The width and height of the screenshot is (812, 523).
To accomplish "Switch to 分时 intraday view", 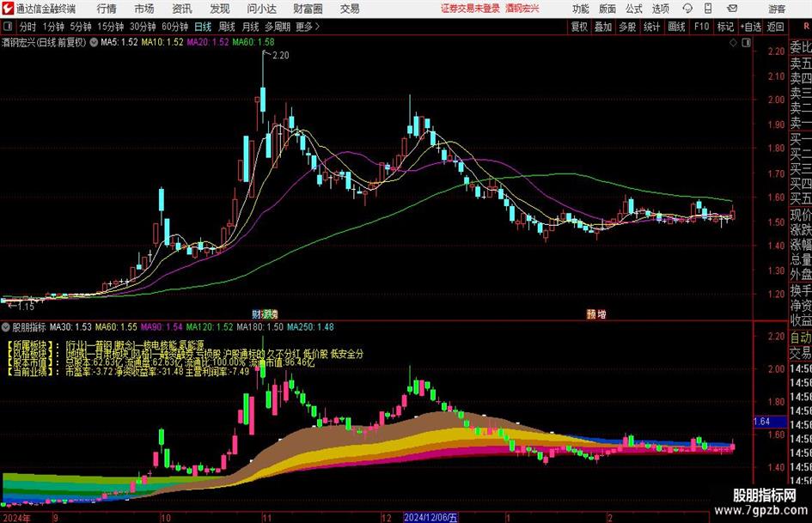I will (27, 27).
